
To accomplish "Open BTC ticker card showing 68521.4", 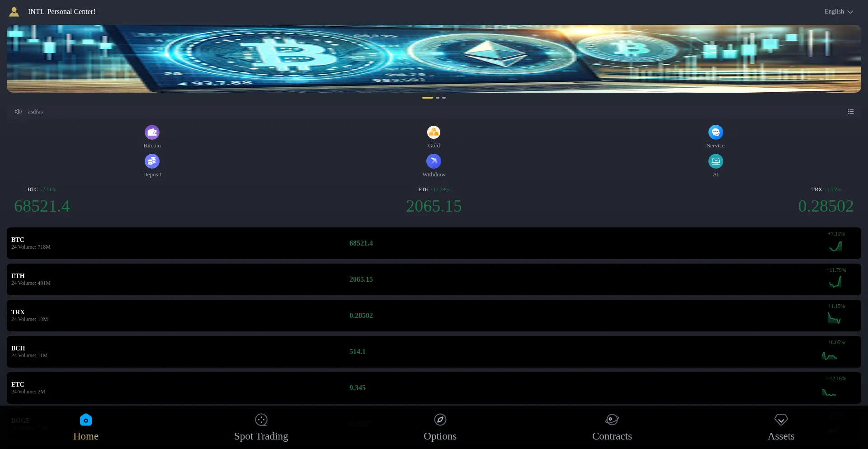I will [42, 200].
